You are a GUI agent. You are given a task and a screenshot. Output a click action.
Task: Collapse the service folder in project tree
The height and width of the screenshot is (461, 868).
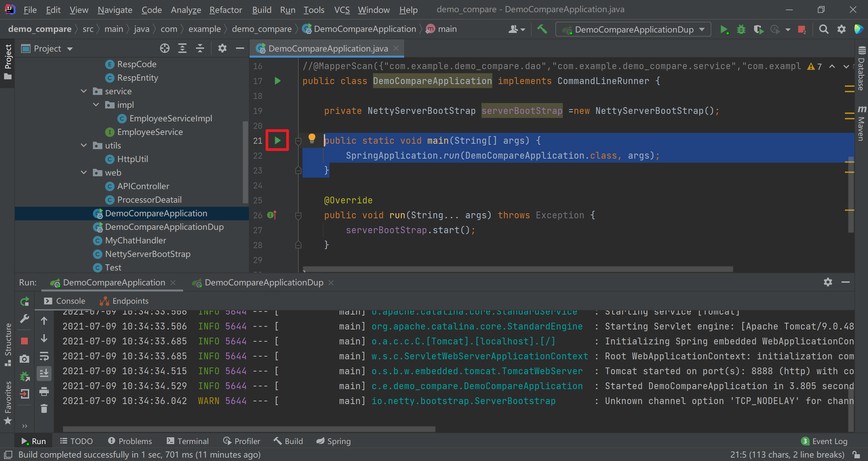click(x=84, y=91)
